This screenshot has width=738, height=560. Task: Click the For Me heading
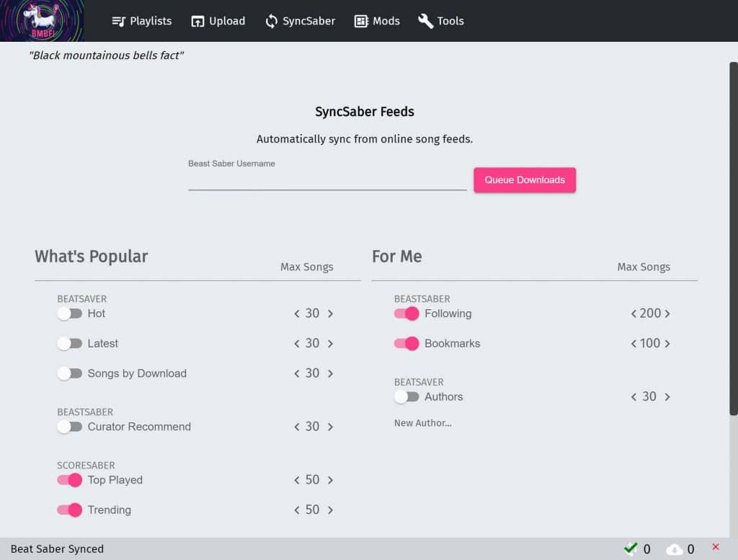(397, 257)
